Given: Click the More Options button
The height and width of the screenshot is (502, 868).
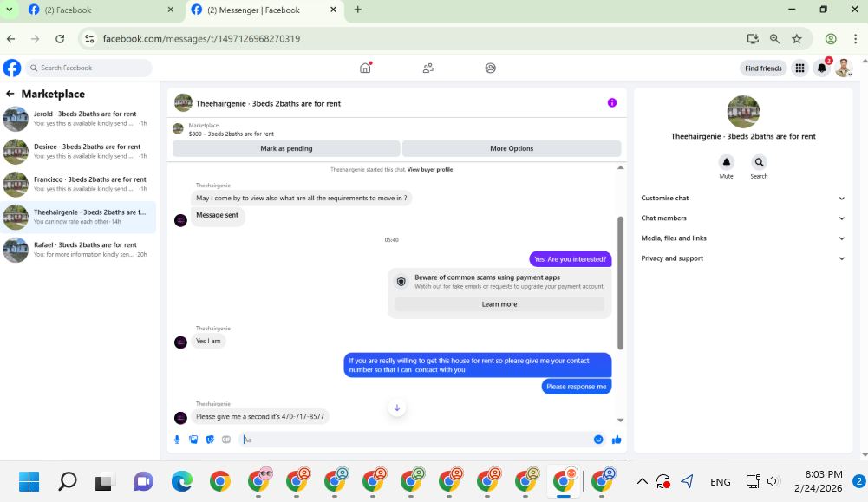Looking at the screenshot, I should (512, 148).
